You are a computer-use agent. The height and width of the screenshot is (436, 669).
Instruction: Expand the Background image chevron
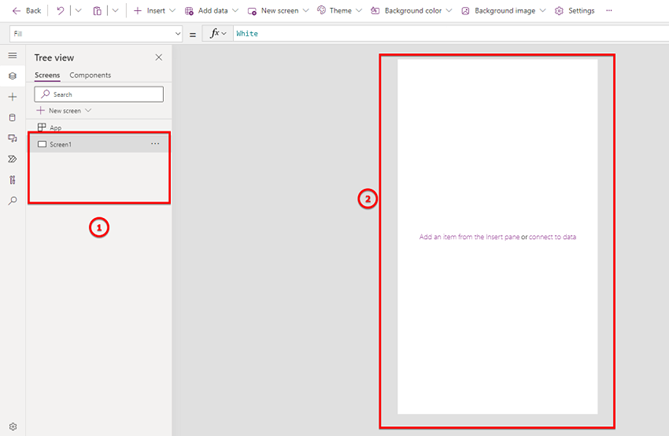[543, 11]
